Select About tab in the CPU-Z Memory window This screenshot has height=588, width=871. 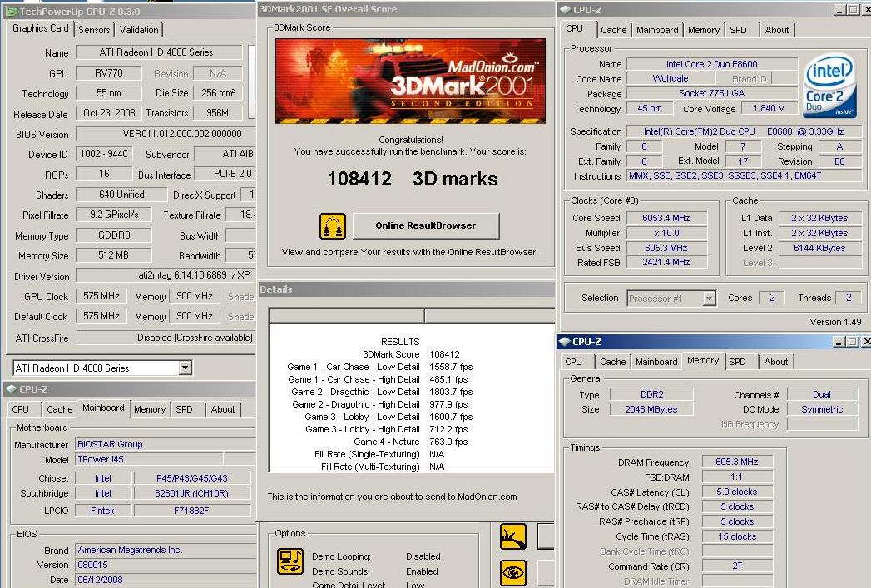tap(776, 362)
